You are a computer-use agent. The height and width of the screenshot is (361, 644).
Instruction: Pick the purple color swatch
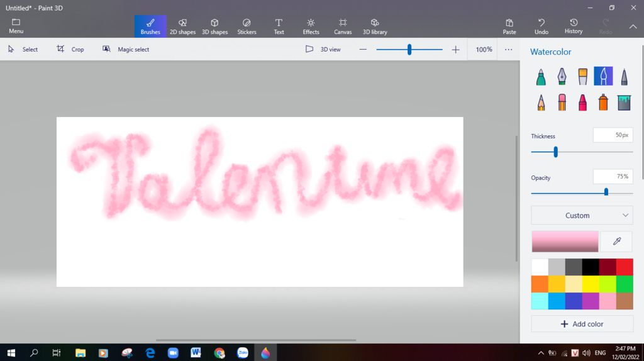[591, 301]
